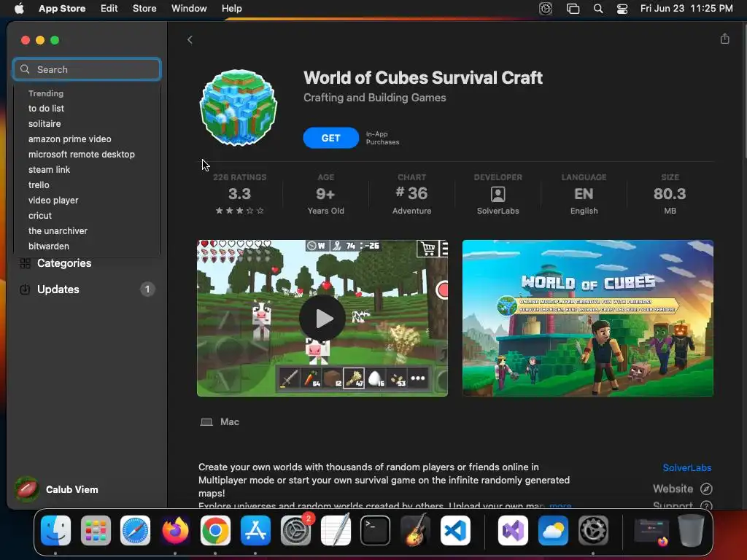
Task: Click the EN English language value
Action: coord(584,194)
